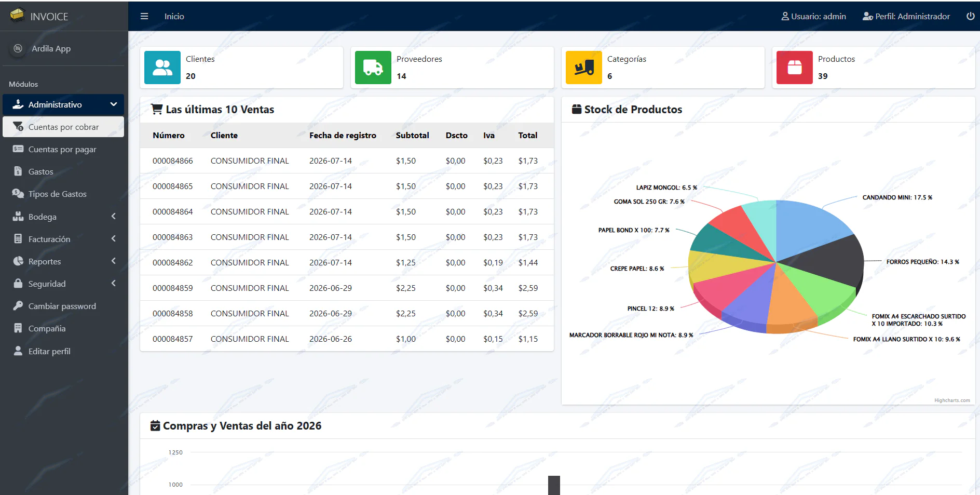Click the Seguridad padlock icon

click(18, 284)
